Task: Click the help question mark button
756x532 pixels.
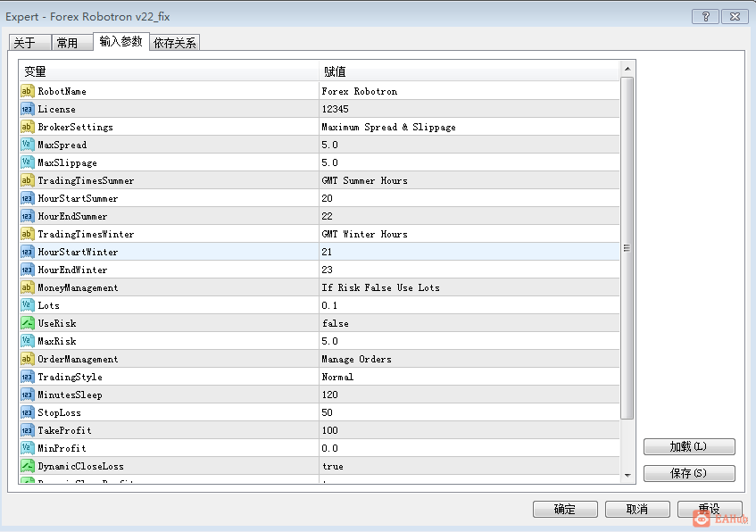Action: (705, 16)
